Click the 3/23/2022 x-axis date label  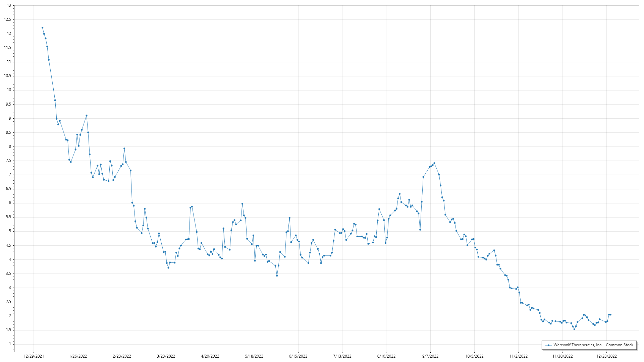166,356
